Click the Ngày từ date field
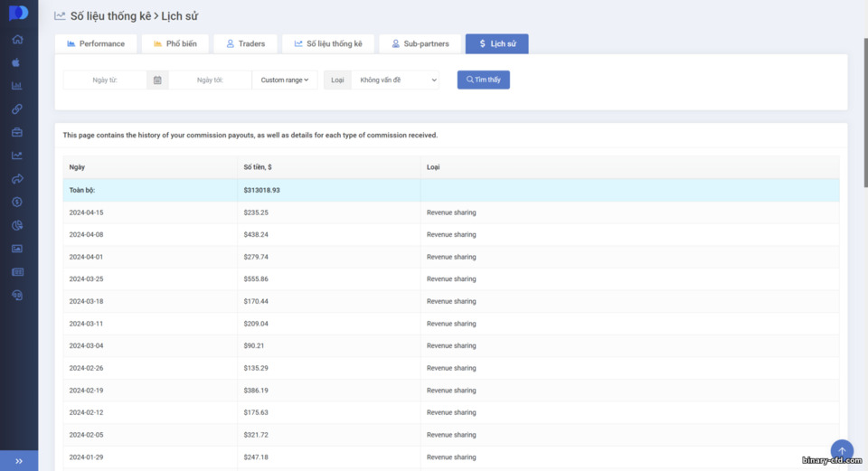 (105, 80)
